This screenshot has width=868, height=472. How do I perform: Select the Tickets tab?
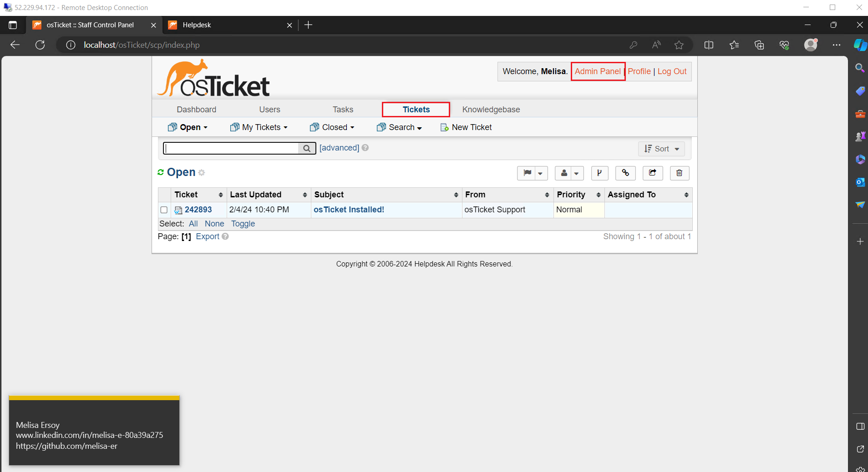point(416,110)
